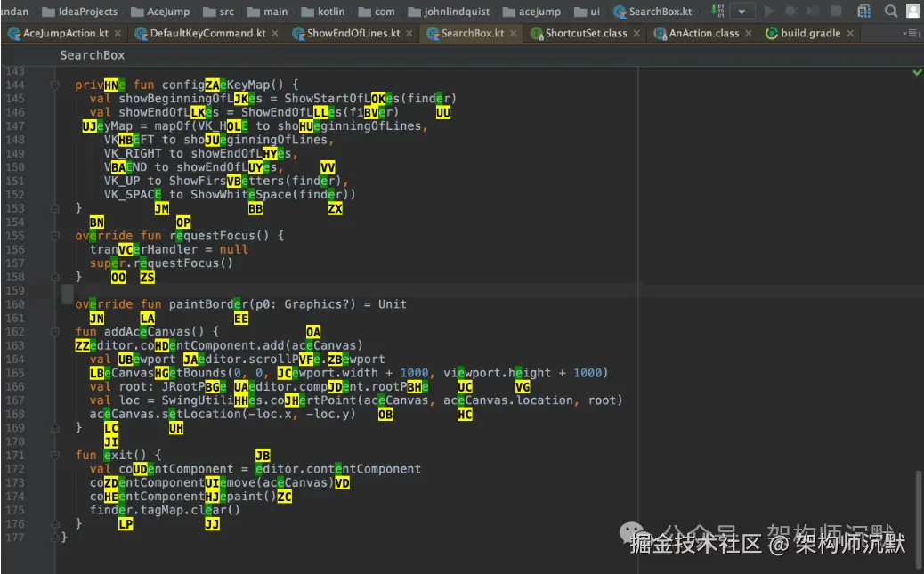Click "SwingUtilities" text on line 167
Screen dimensions: 924x574
[x=212, y=400]
